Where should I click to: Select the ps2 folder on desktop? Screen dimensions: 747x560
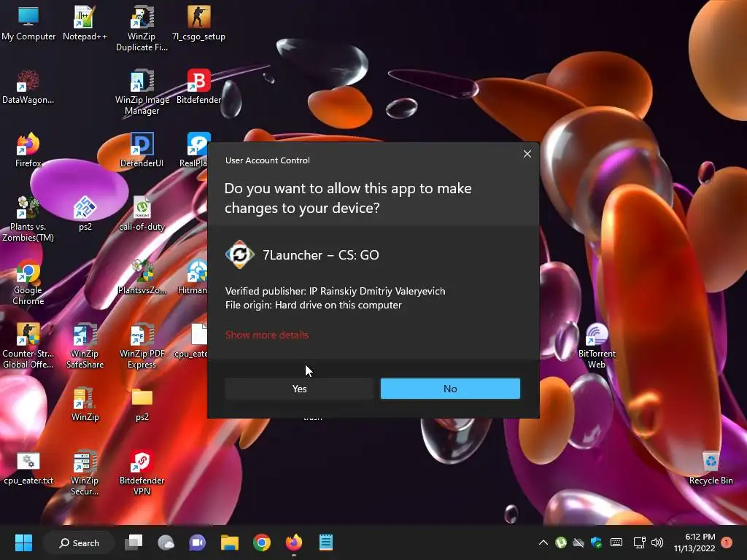142,404
